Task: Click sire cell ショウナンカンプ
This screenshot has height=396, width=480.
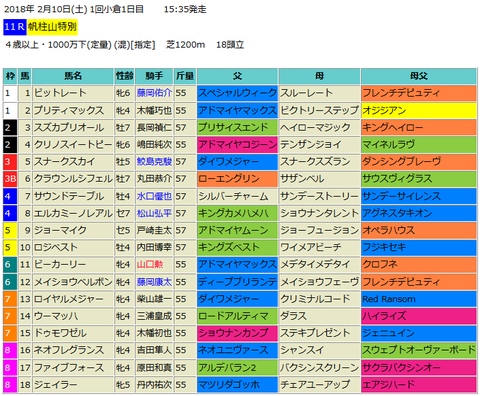Action: [x=237, y=333]
